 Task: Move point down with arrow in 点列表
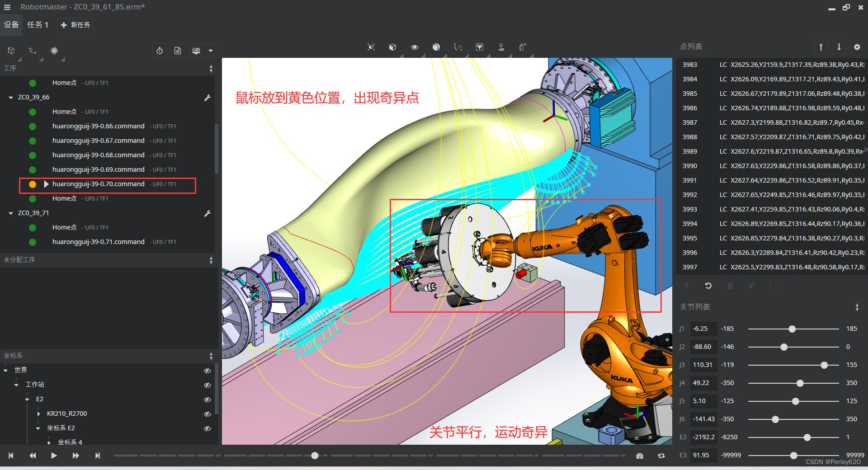click(839, 47)
